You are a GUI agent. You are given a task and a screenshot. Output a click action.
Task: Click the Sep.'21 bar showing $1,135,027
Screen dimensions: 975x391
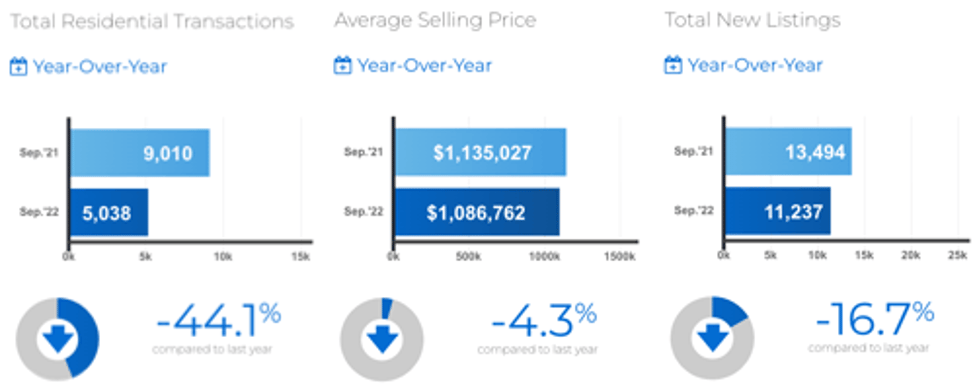click(481, 152)
